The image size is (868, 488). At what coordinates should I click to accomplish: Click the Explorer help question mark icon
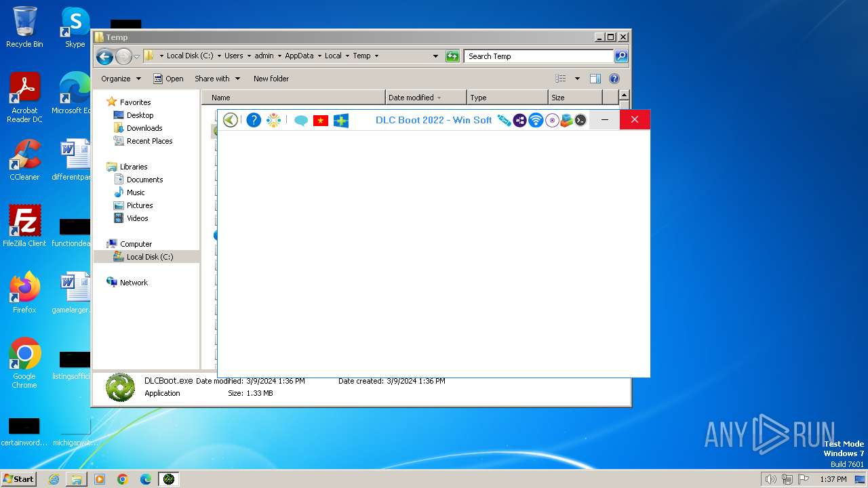click(x=614, y=79)
